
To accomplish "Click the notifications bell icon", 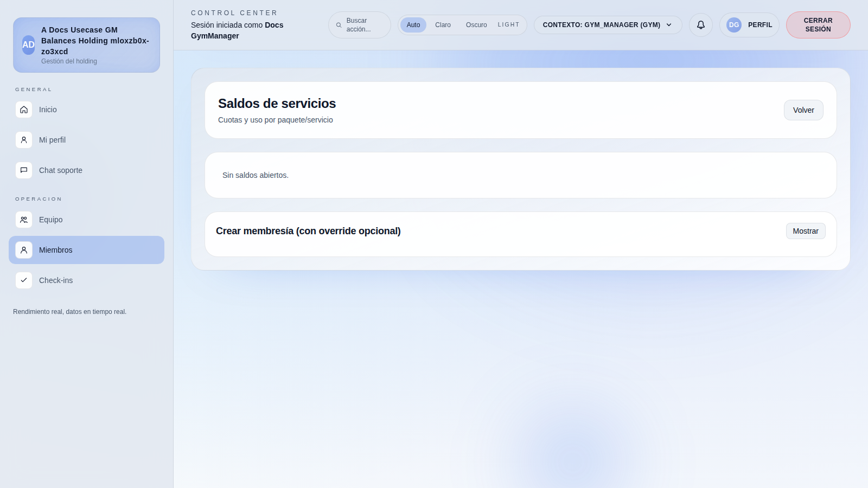I will tap(700, 24).
